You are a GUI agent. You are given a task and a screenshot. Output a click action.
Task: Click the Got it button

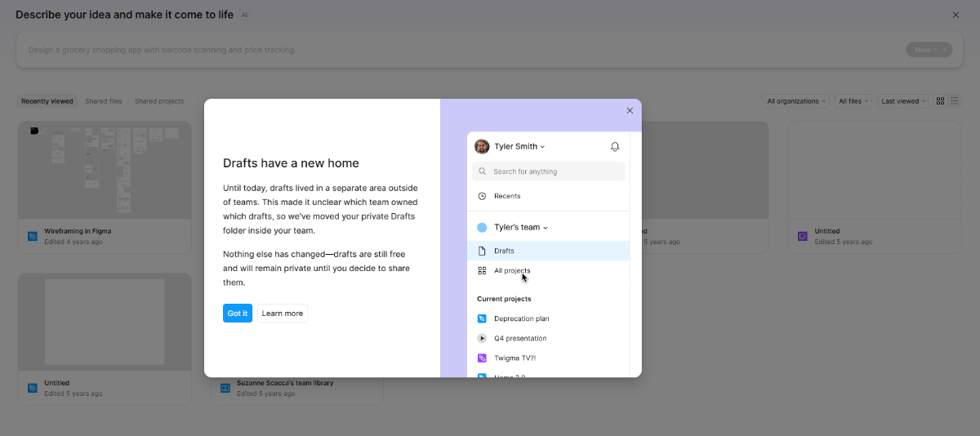(238, 314)
